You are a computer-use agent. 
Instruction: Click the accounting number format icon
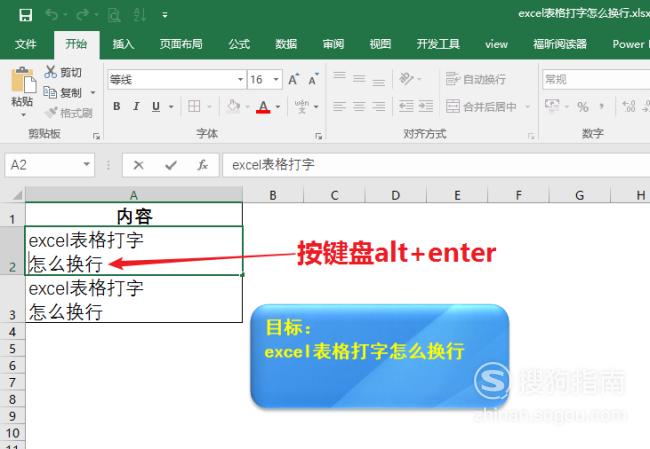click(x=552, y=106)
